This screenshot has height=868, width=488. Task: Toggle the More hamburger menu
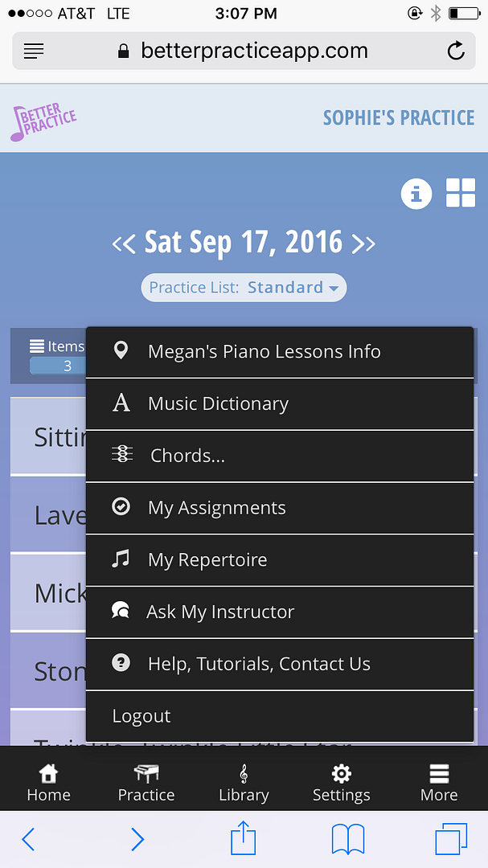(x=439, y=782)
